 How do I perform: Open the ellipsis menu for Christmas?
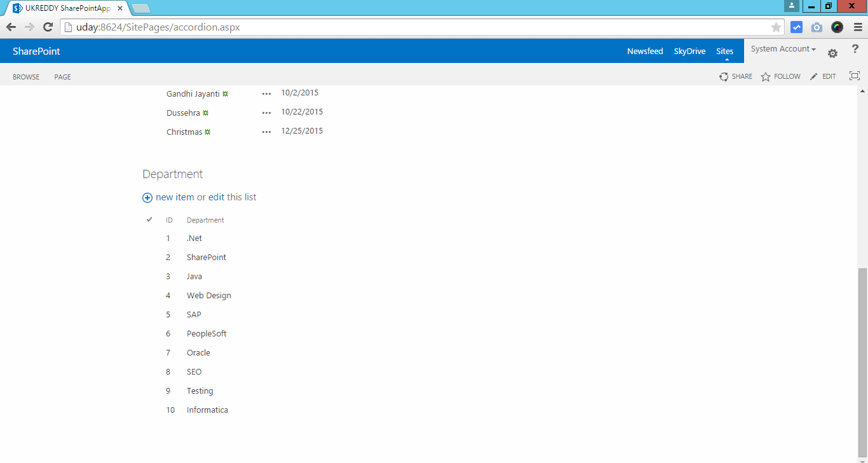tap(266, 132)
